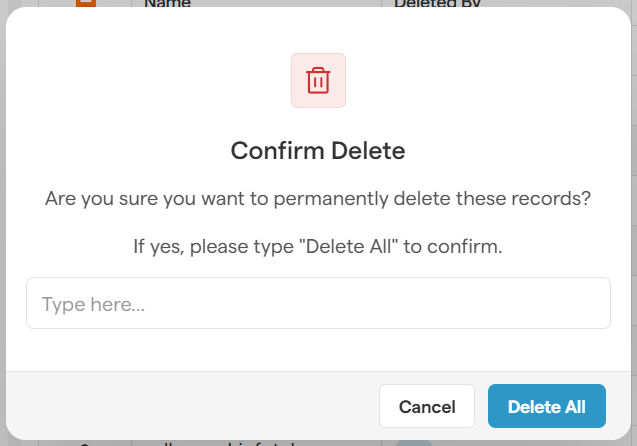Click the Name column header
Image resolution: width=637 pixels, height=446 pixels.
[168, 4]
